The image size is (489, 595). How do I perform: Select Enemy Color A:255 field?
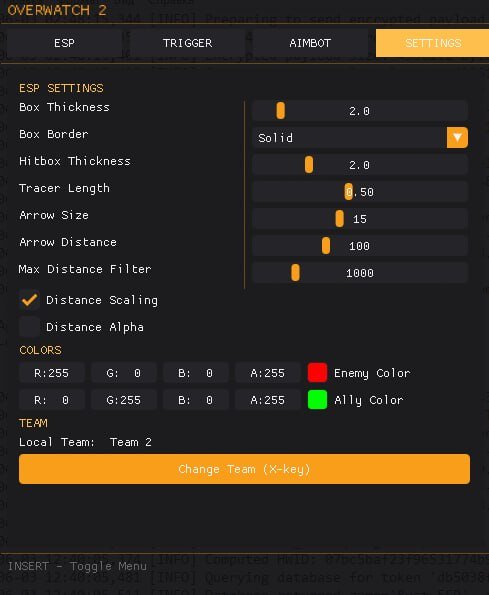268,373
